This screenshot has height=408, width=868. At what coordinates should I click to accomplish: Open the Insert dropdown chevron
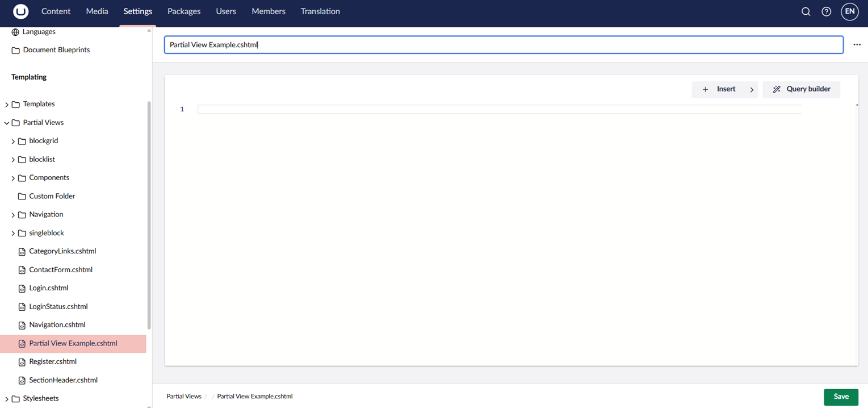752,89
